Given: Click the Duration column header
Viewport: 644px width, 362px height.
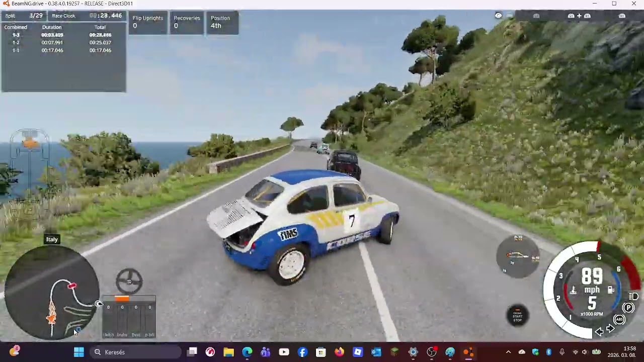Looking at the screenshot, I should pyautogui.click(x=52, y=27).
